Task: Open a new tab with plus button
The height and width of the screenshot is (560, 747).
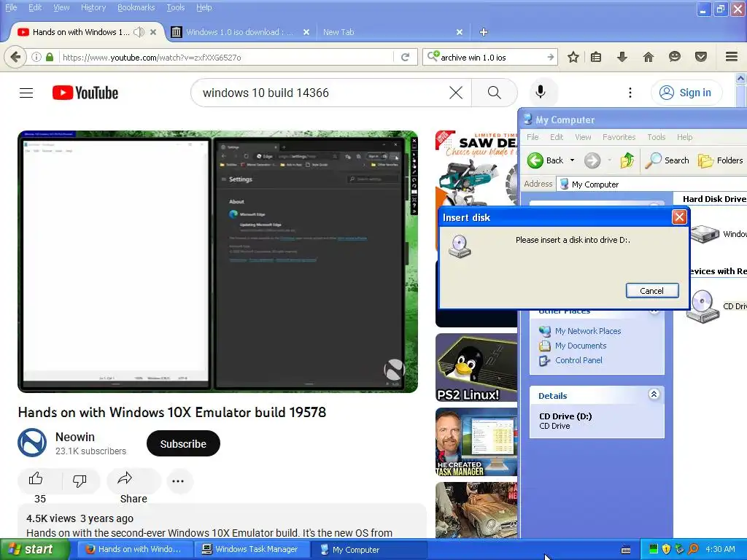Action: pos(484,32)
